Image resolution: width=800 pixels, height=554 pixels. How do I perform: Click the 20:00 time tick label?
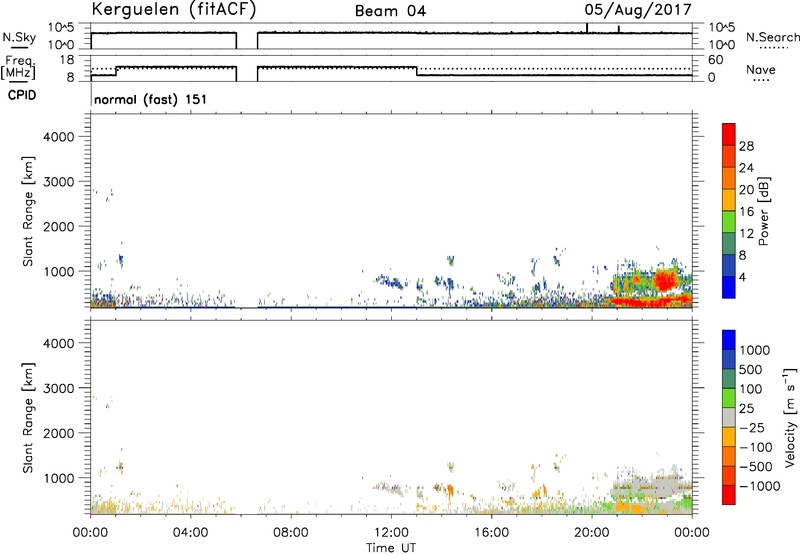click(592, 533)
